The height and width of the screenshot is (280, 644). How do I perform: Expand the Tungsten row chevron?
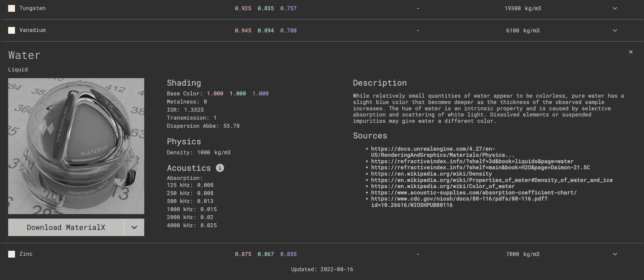click(x=615, y=8)
